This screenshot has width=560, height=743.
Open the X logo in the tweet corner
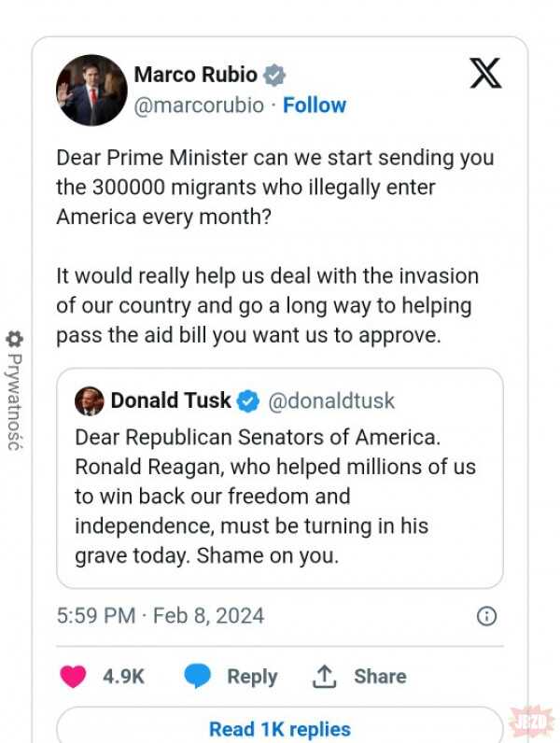coord(485,73)
